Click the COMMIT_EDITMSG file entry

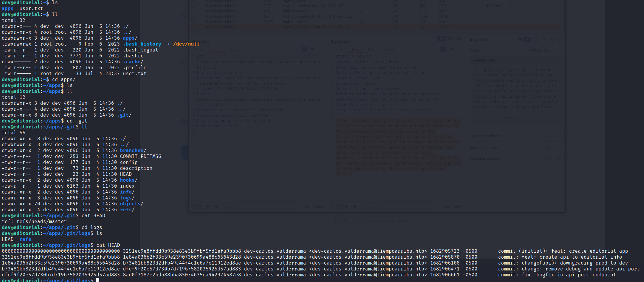141,156
